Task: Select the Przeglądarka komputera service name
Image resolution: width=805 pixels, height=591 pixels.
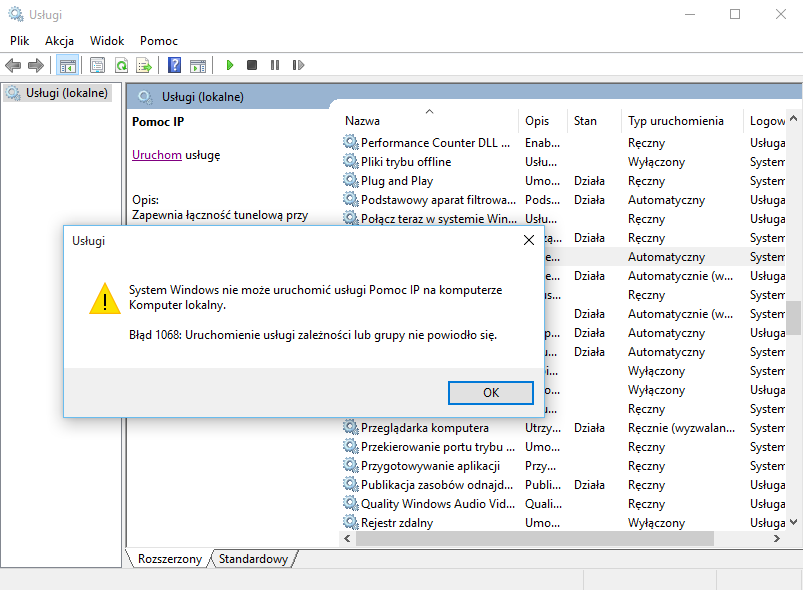Action: tap(425, 428)
